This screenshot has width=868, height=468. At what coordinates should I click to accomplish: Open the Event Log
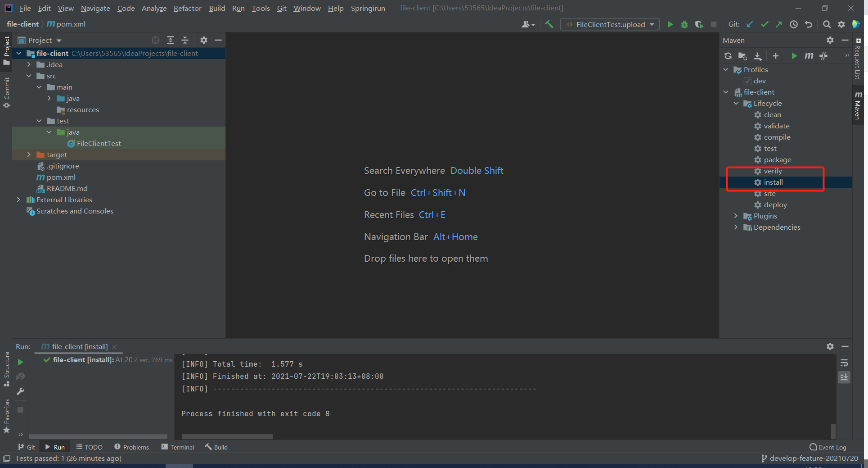pos(828,447)
